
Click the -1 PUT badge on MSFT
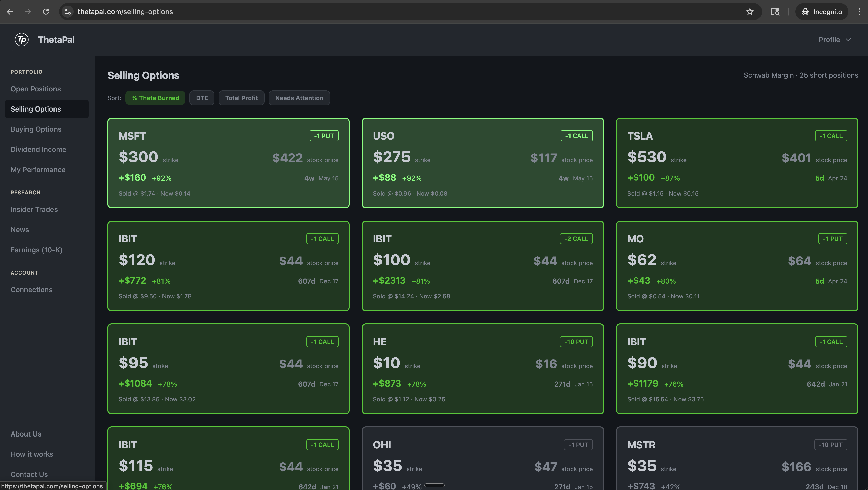click(x=324, y=136)
